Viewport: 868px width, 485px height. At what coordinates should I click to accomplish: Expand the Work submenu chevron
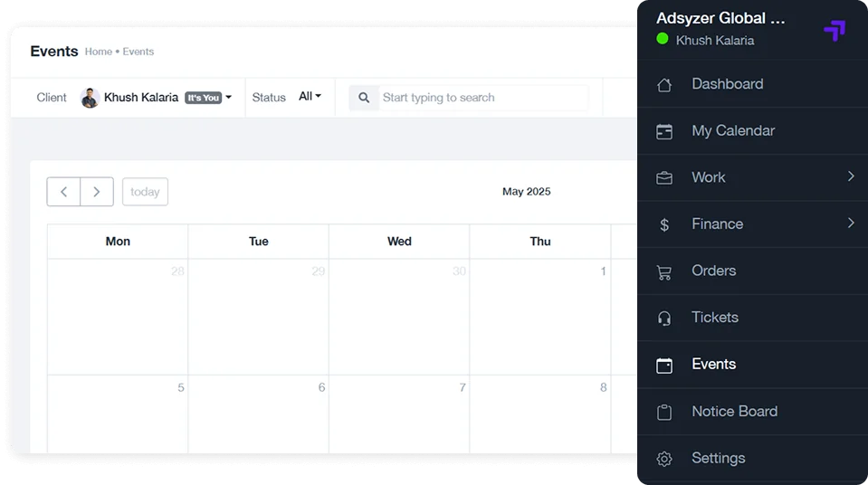(851, 176)
